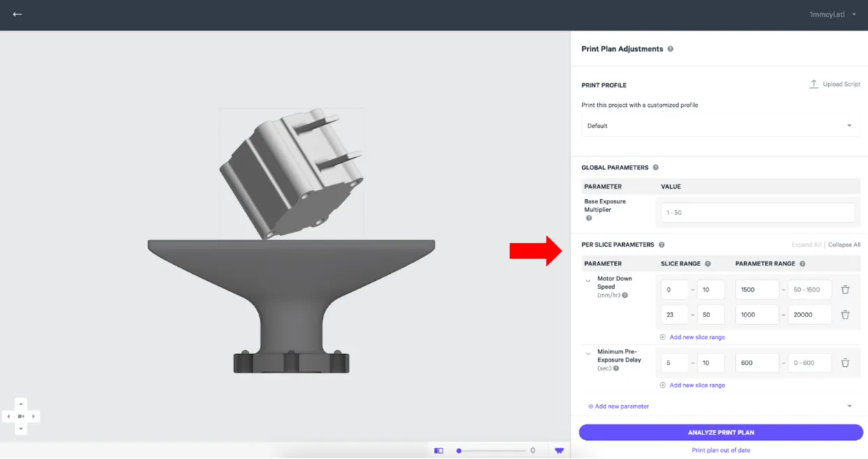868x459 pixels.
Task: Show help for the Slice Range column
Action: coord(707,264)
